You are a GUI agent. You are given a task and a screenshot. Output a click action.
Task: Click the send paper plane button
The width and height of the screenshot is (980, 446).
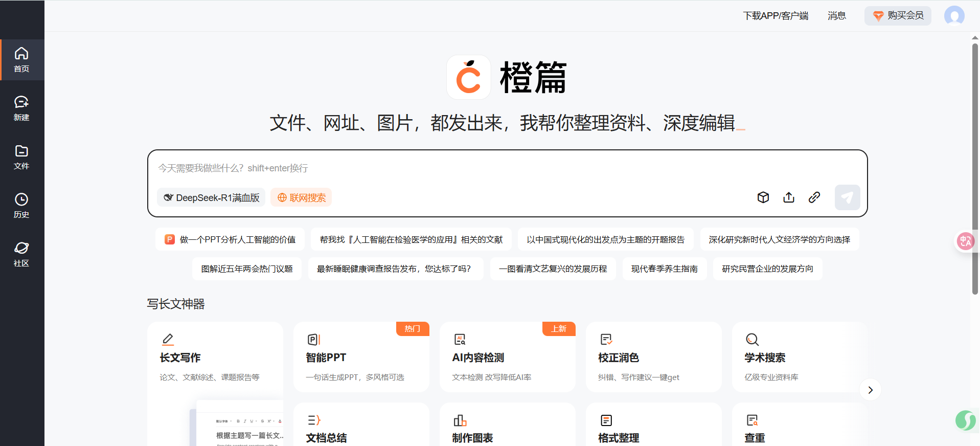pyautogui.click(x=847, y=197)
